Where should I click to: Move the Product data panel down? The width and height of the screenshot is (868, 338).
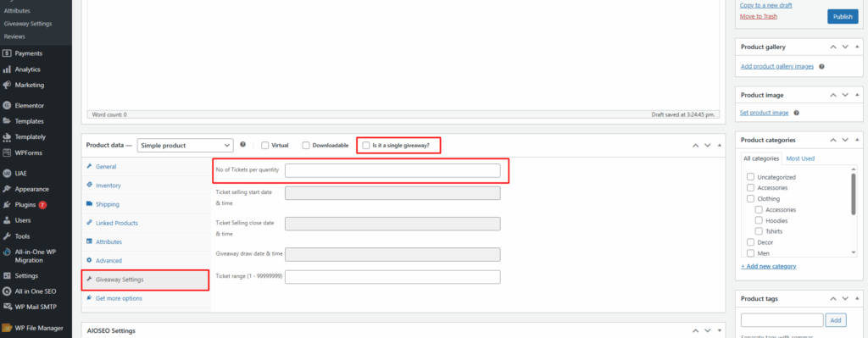pyautogui.click(x=708, y=145)
